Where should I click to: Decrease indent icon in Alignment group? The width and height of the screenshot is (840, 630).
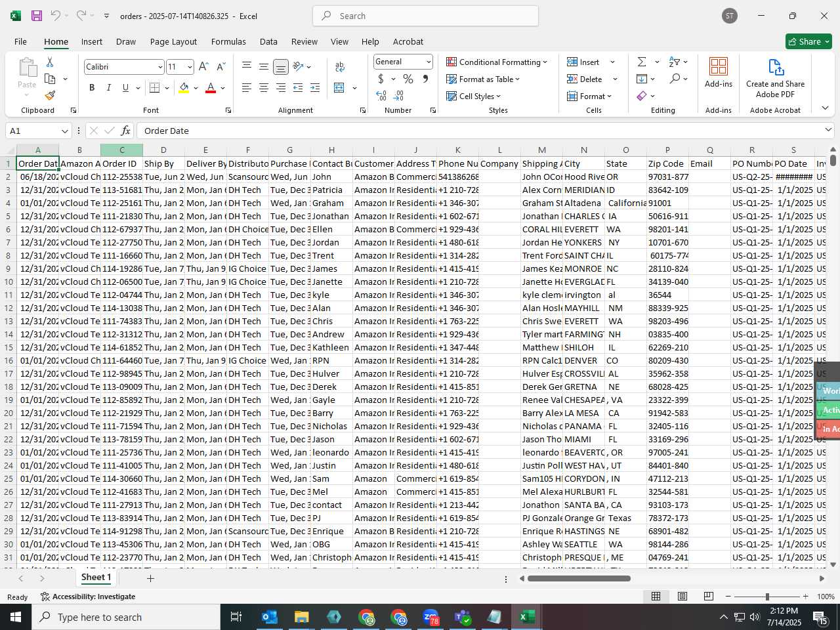(x=298, y=88)
